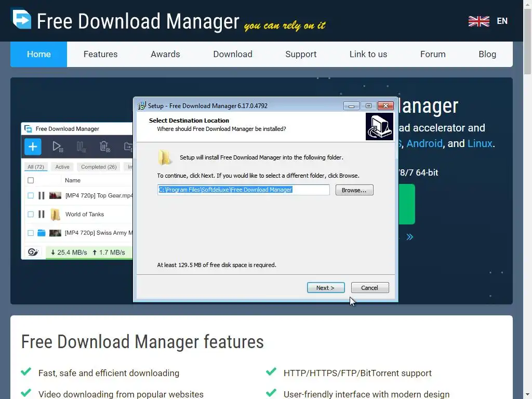Click the World of Tanks download name
The image size is (532, 399).
(x=85, y=214)
